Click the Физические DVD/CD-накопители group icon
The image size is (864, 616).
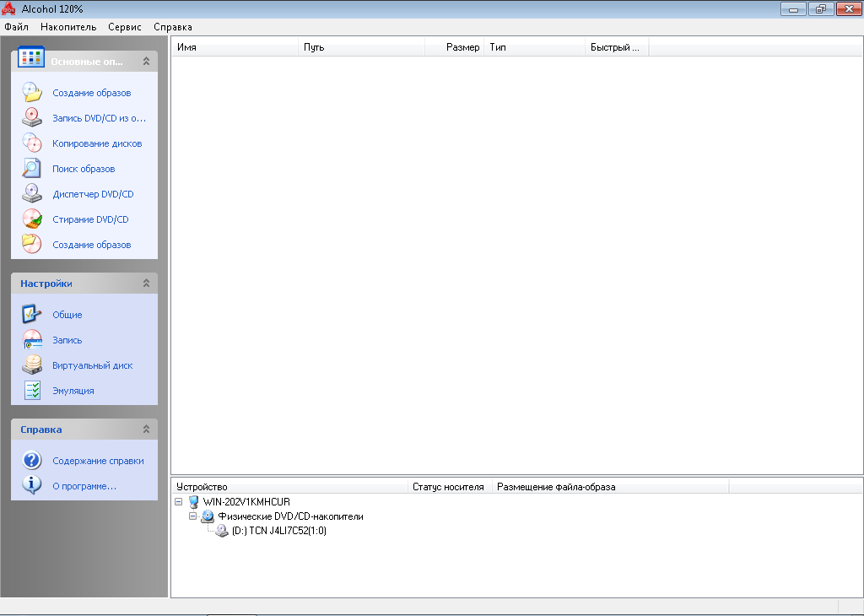(208, 516)
